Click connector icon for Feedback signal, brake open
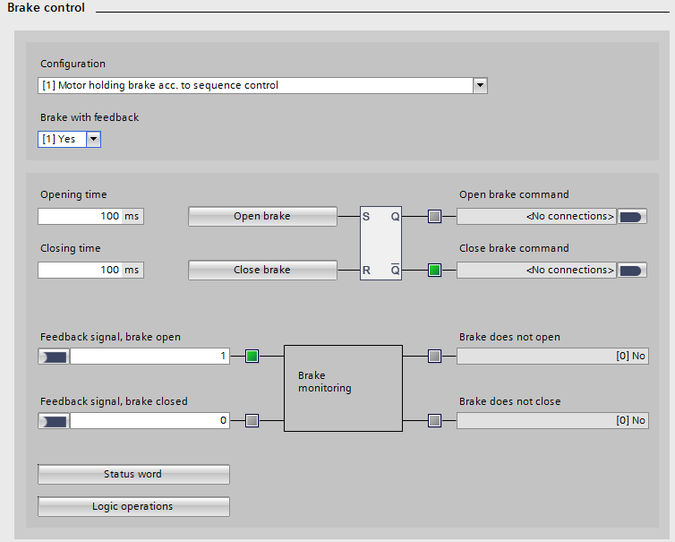675x542 pixels. tap(54, 356)
